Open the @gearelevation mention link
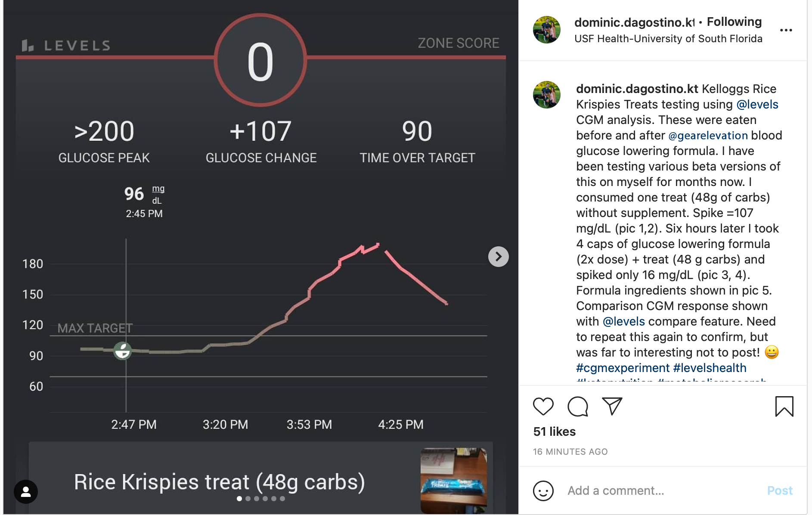This screenshot has height=515, width=812. pos(708,136)
